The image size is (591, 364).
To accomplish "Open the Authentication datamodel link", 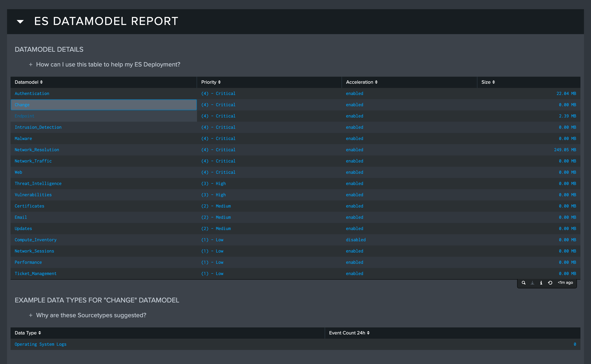I will point(32,93).
